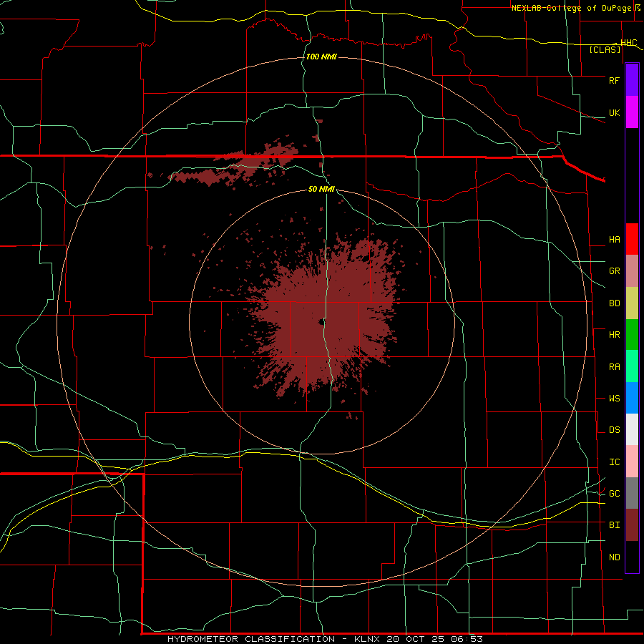This screenshot has width=644, height=644.
Task: Click the BI legend label
Action: [x=614, y=525]
